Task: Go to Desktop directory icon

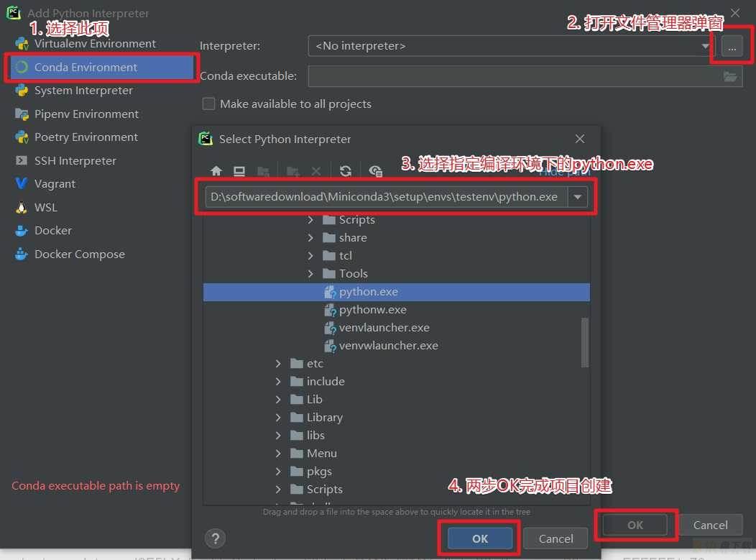Action: tap(239, 171)
